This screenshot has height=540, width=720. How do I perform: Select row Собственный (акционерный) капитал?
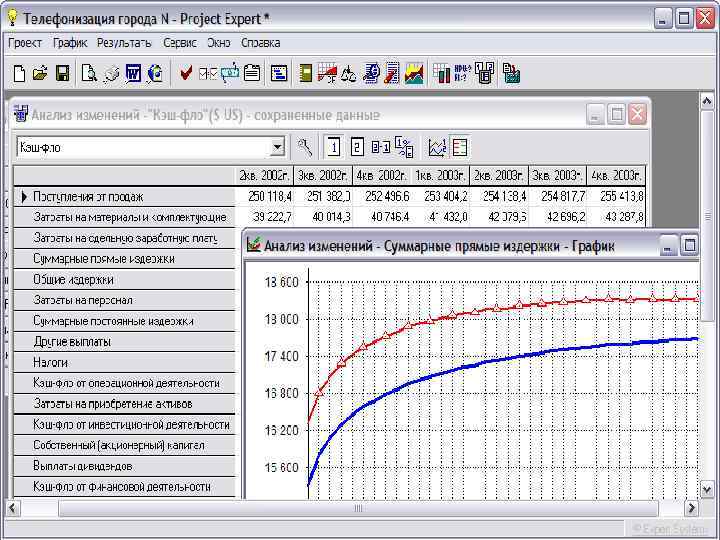124,445
